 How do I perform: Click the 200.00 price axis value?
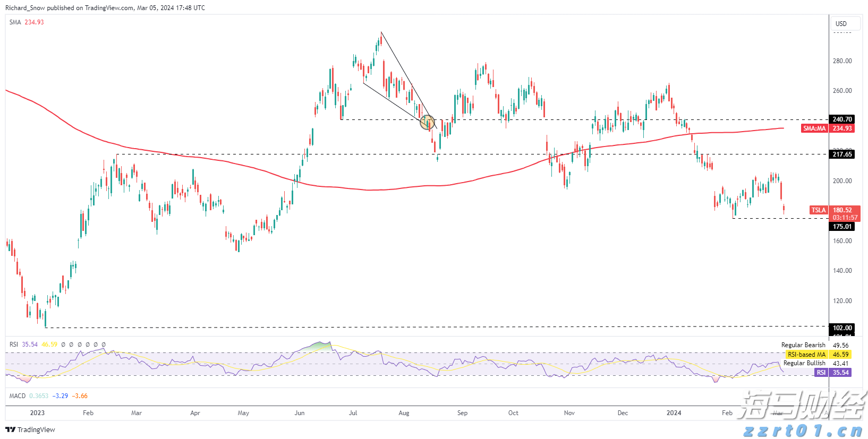click(842, 181)
